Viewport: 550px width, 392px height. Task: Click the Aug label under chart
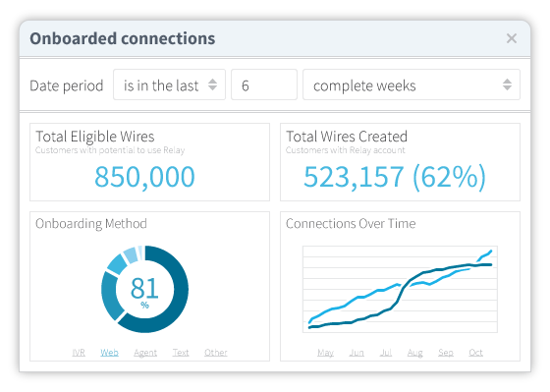click(414, 353)
